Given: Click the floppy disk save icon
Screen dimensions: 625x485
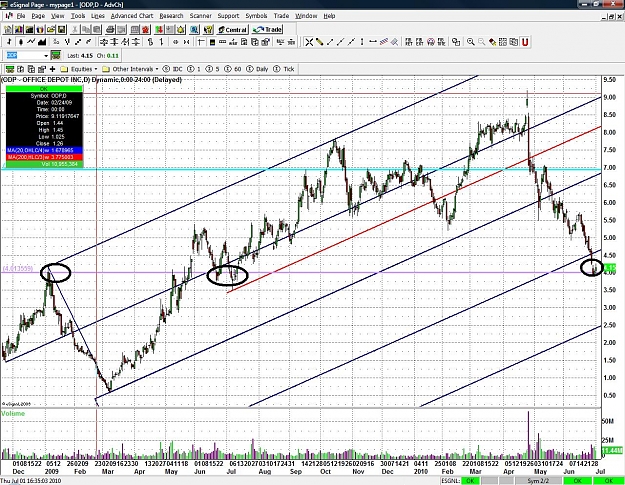Looking at the screenshot, I should pos(61,29).
